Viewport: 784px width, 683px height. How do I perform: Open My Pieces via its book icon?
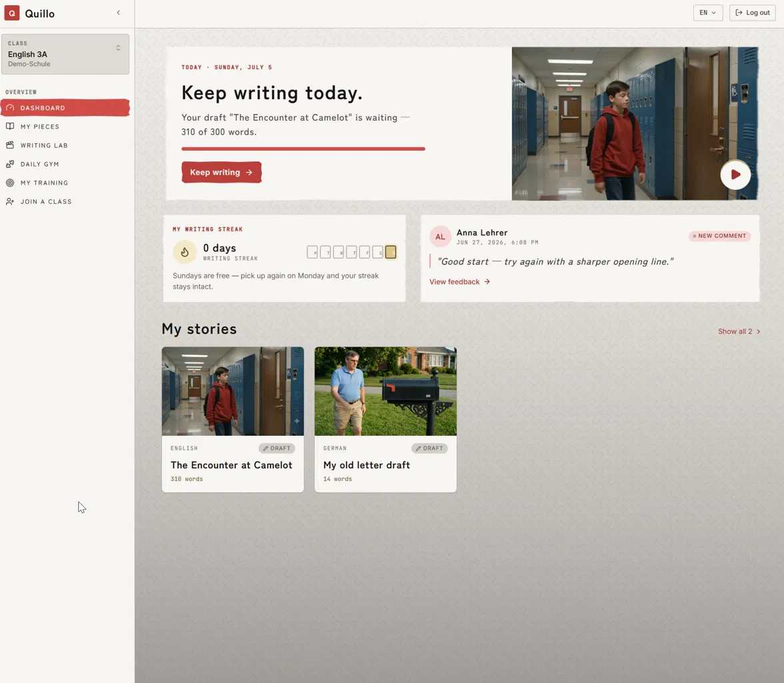point(10,127)
